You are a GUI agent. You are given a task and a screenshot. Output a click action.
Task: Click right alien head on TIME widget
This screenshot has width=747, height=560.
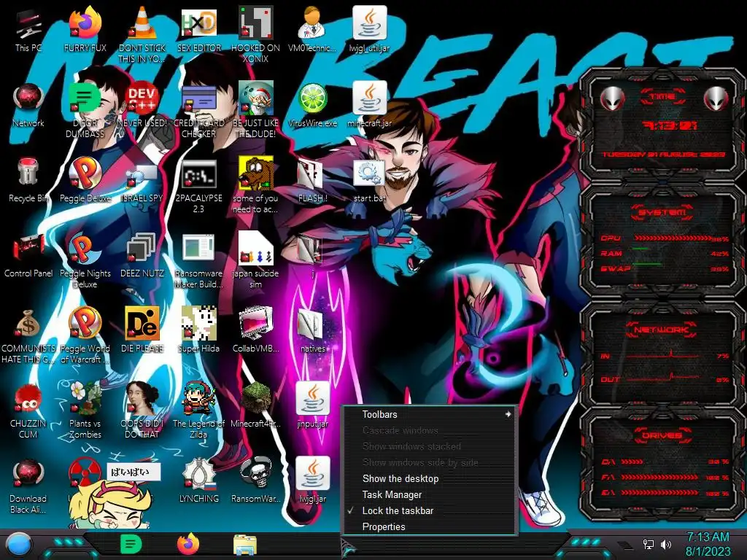click(x=716, y=98)
